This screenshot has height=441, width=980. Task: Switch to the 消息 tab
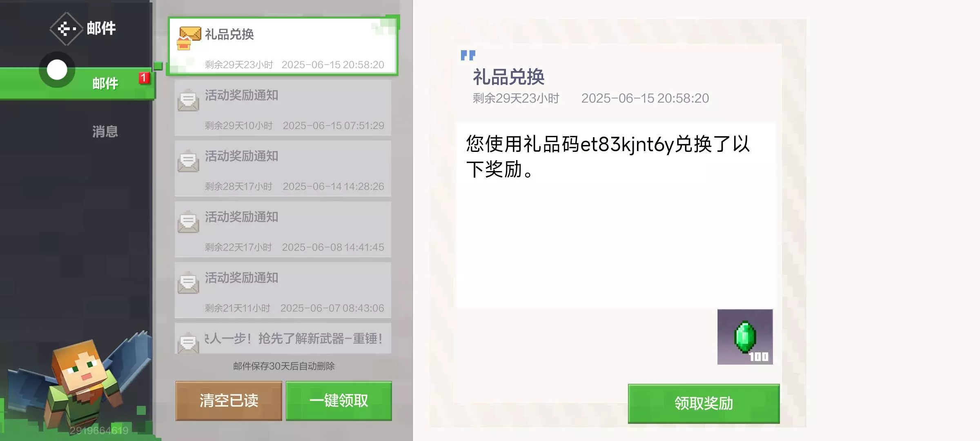[105, 131]
